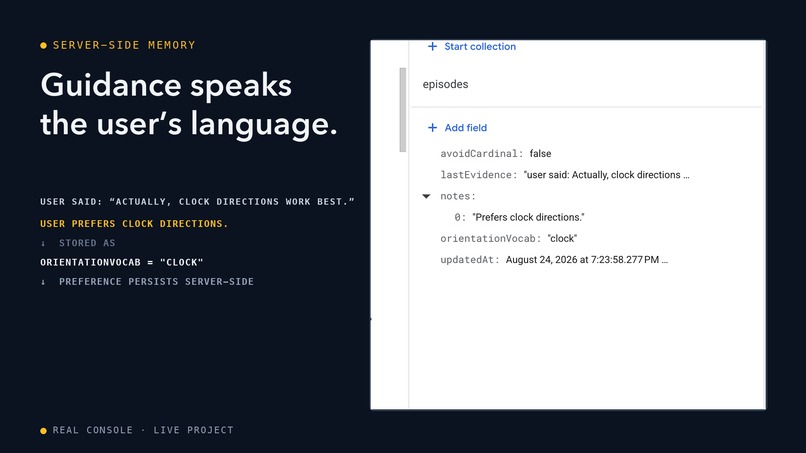806x453 pixels.
Task: Click the USER SAID quote line
Action: click(197, 202)
